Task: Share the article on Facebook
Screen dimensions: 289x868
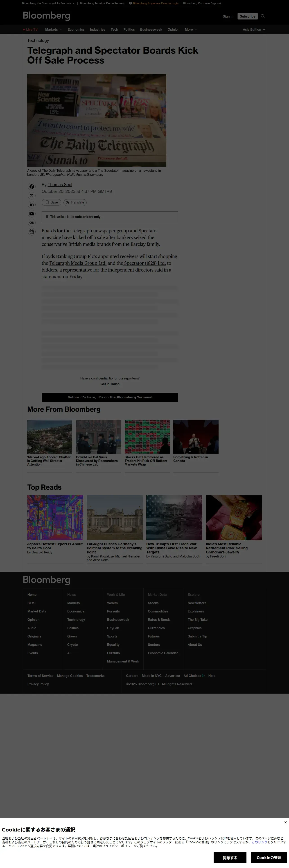Action: [32, 187]
